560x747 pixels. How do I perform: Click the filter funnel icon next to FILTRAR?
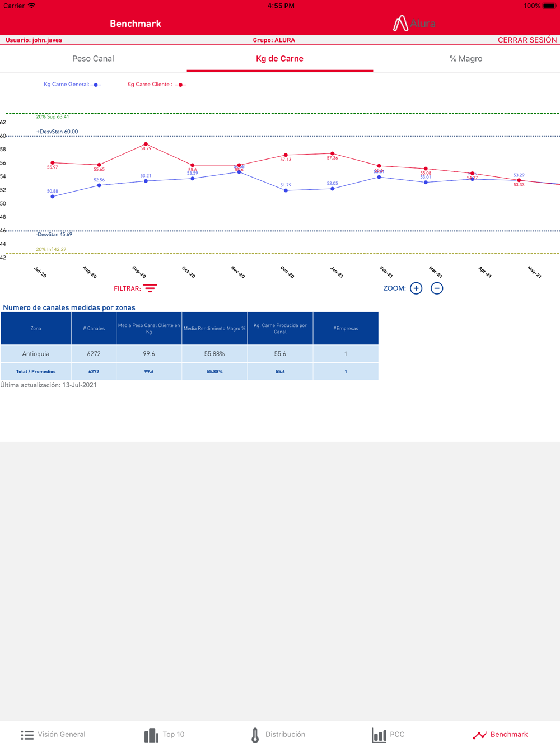[150, 288]
